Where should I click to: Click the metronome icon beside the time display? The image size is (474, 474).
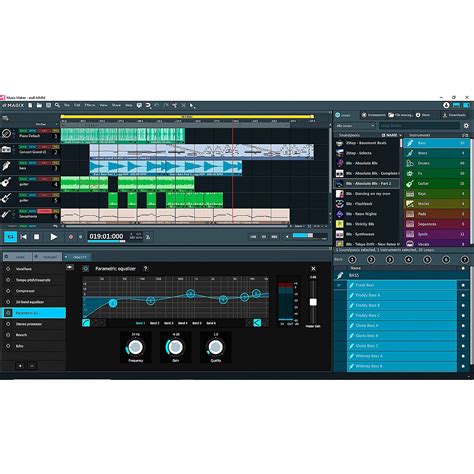[148, 237]
